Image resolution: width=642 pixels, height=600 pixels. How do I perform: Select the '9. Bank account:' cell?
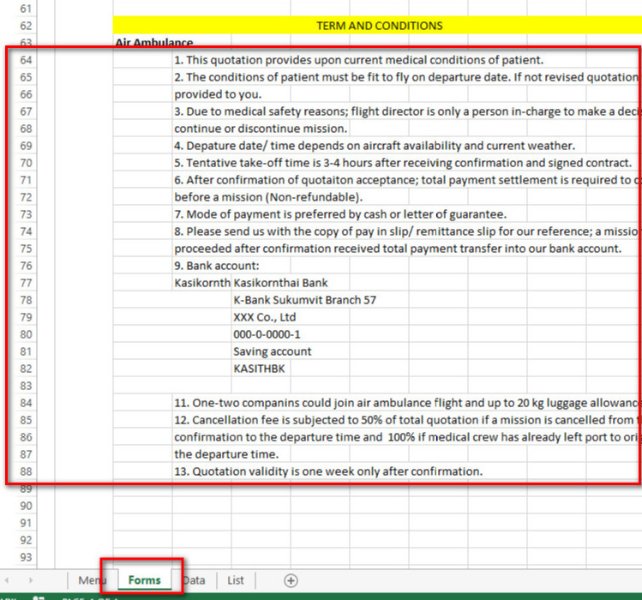216,266
